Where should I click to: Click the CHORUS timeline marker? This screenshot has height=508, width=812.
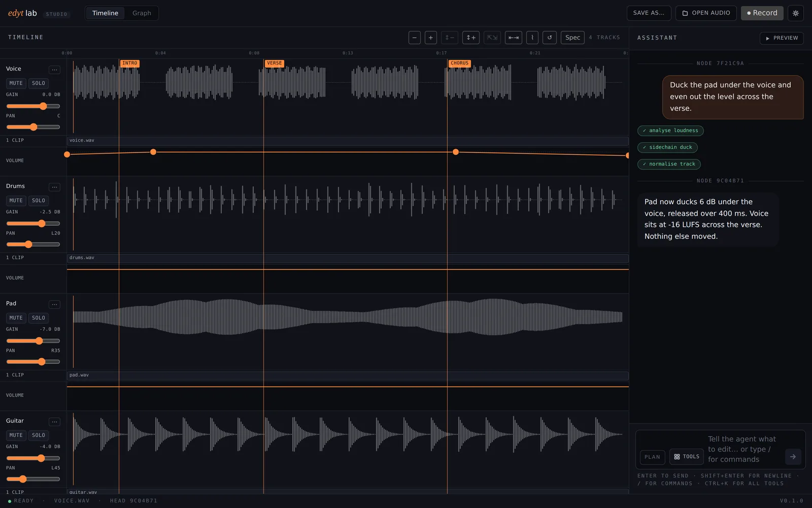tap(459, 63)
